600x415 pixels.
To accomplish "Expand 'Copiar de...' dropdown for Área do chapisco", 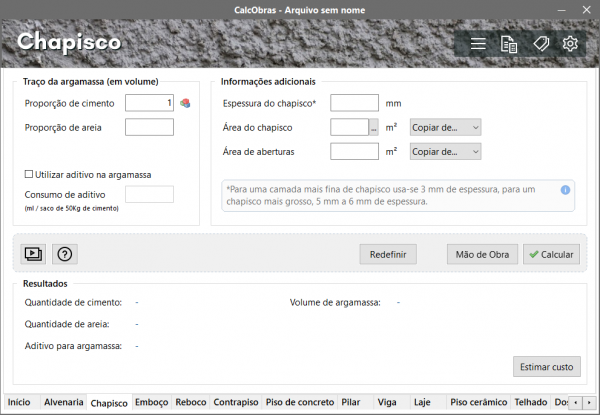I will tap(445, 127).
